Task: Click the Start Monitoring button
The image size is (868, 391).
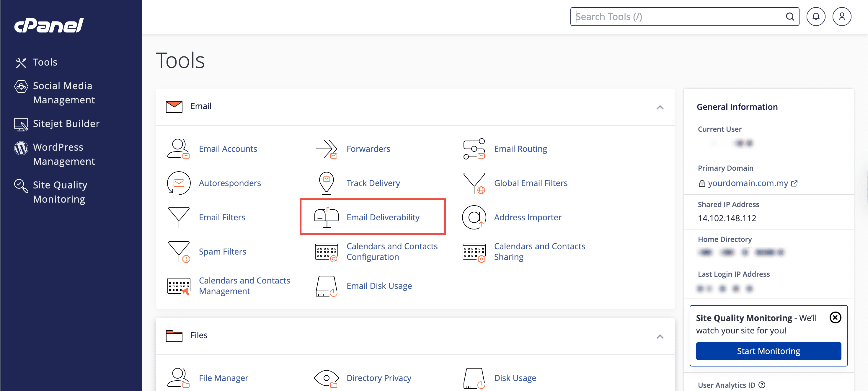Action: [x=768, y=351]
